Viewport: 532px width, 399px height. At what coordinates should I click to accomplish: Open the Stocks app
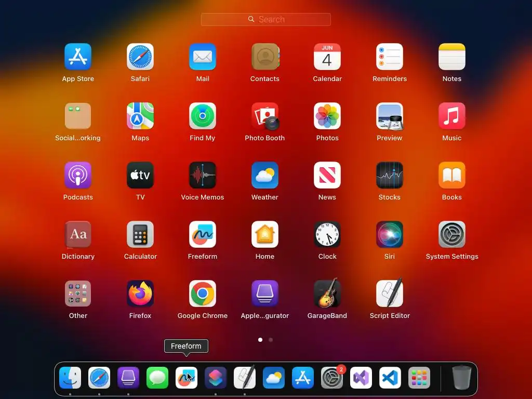click(x=390, y=175)
